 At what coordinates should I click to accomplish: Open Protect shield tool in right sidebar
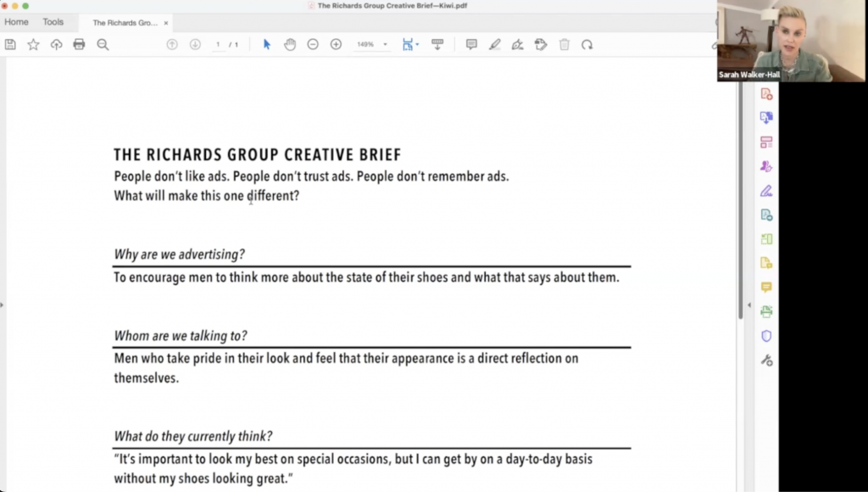click(x=766, y=336)
